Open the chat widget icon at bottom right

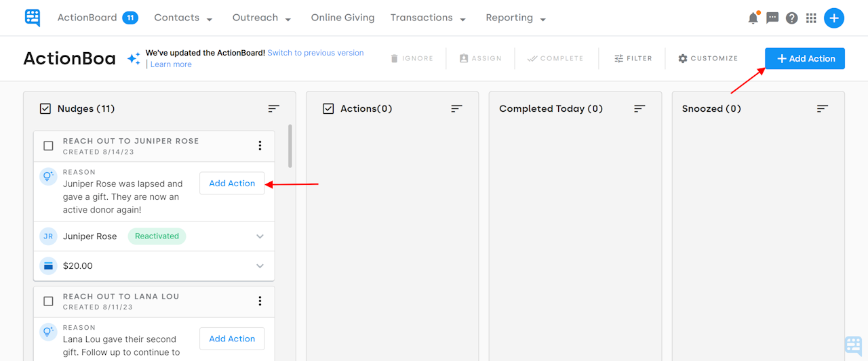pos(853,346)
